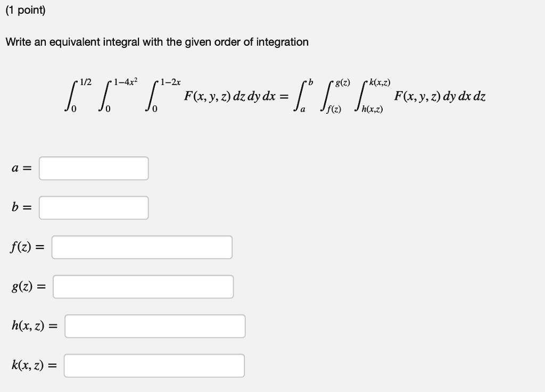Click the f(z) answer box

(x=142, y=247)
